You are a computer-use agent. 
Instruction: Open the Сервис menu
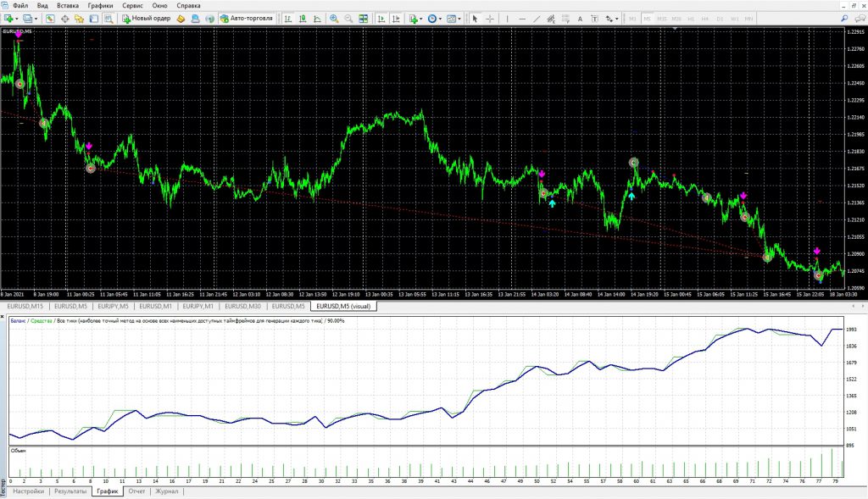(x=132, y=5)
